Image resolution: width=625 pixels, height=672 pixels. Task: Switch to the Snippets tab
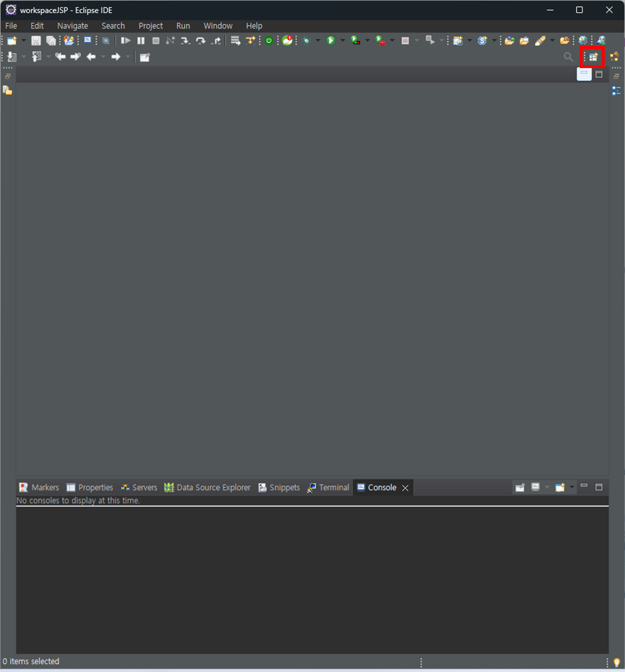point(279,487)
